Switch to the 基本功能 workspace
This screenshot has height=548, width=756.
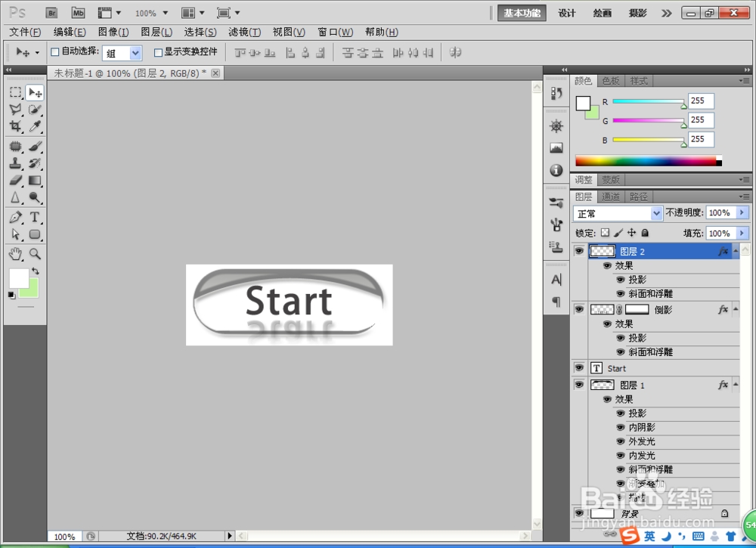click(x=522, y=13)
